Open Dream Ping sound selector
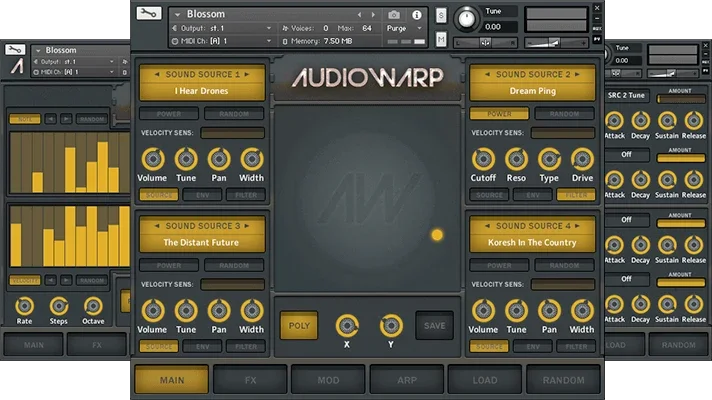This screenshot has height=400, width=712. point(532,91)
